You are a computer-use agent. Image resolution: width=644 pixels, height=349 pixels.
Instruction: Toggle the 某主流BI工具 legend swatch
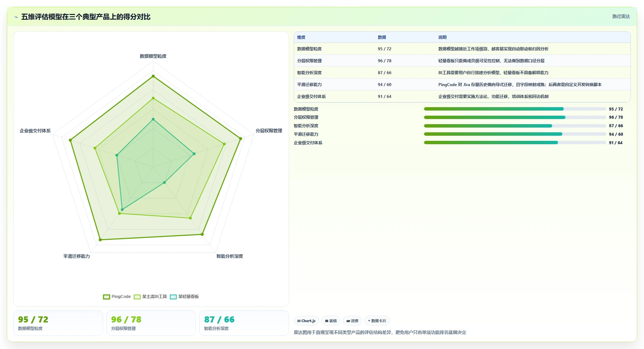pos(137,297)
